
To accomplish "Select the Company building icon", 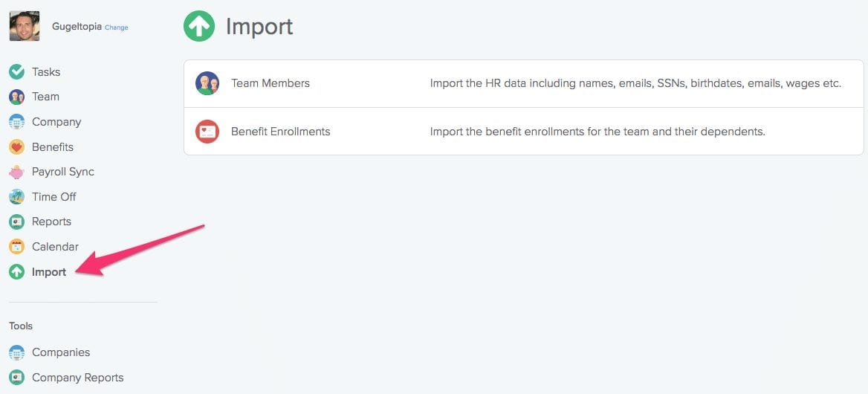I will click(x=16, y=122).
